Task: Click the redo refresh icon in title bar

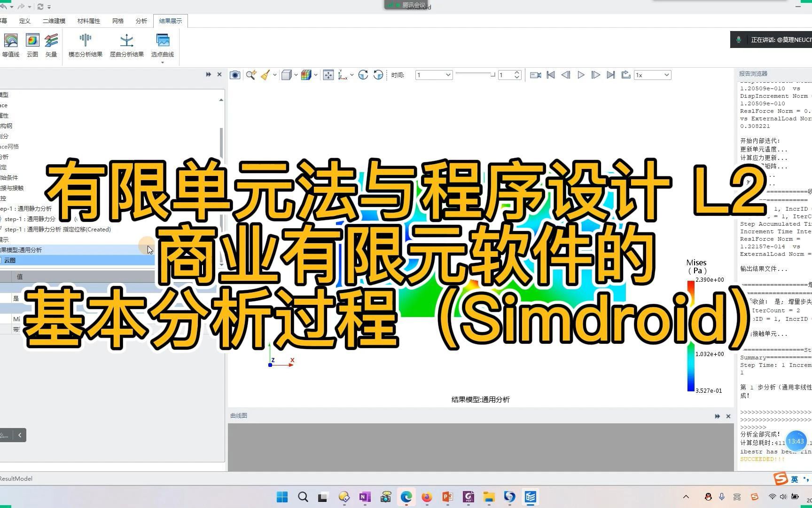Action: [x=40, y=7]
